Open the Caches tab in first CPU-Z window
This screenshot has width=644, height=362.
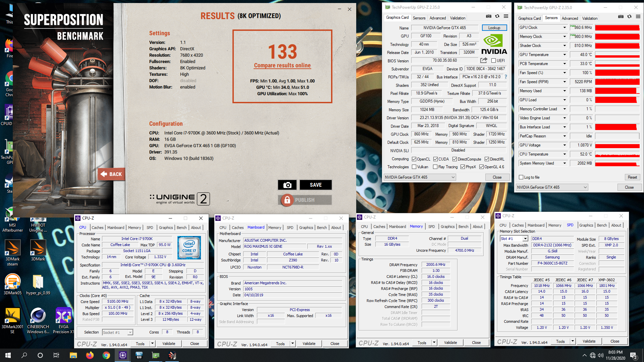[97, 228]
